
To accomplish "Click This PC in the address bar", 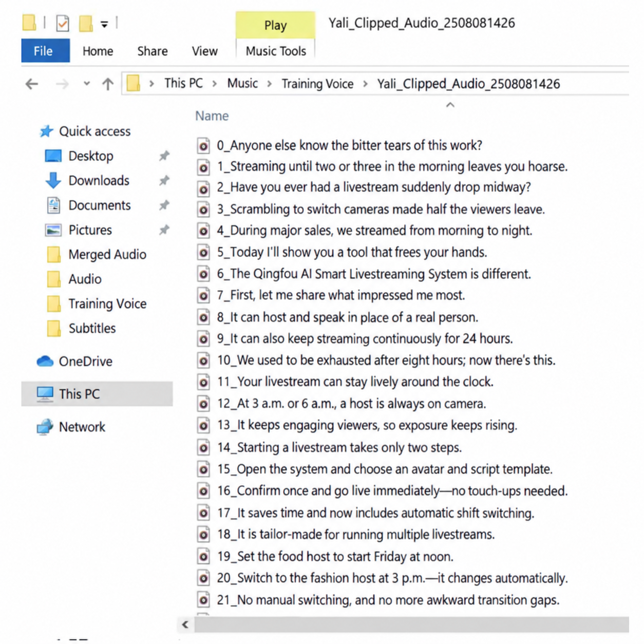I will pyautogui.click(x=183, y=83).
